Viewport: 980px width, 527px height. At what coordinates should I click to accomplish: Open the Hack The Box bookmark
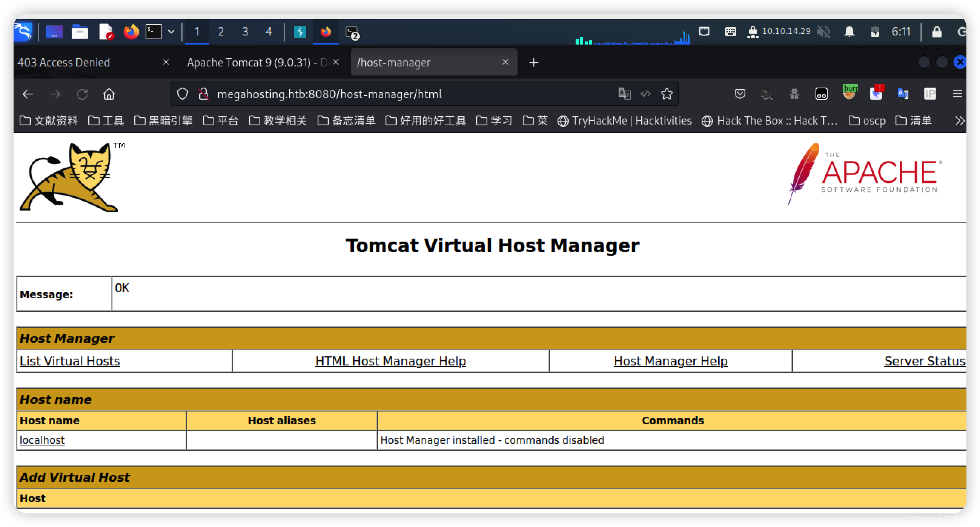(x=770, y=121)
